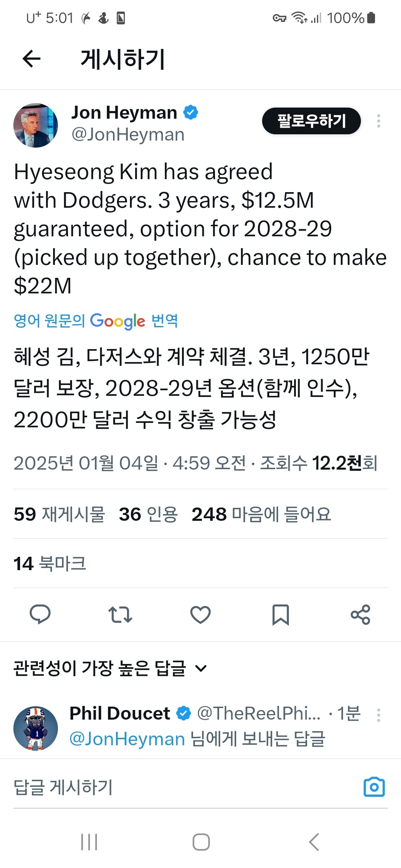401x868 pixels.
Task: Tap the camera icon in reply bar
Action: click(374, 787)
